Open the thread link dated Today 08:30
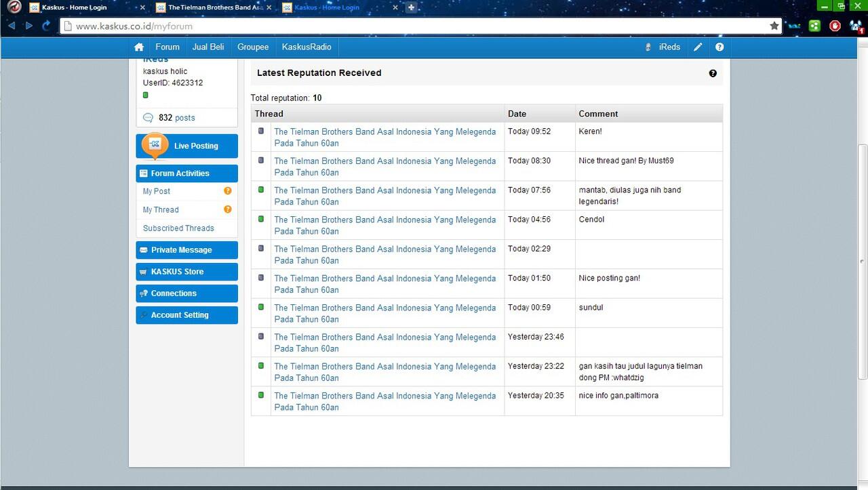868x490 pixels. pyautogui.click(x=384, y=167)
